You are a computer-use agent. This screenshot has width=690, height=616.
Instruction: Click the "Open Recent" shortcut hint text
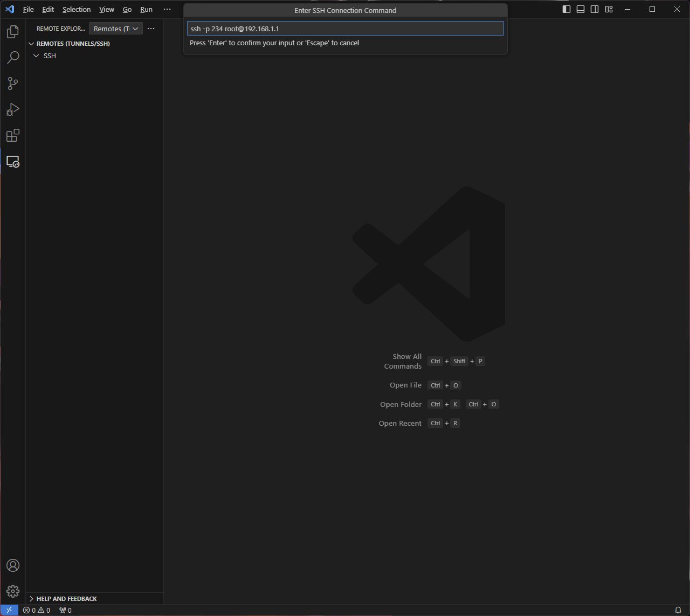click(x=400, y=424)
